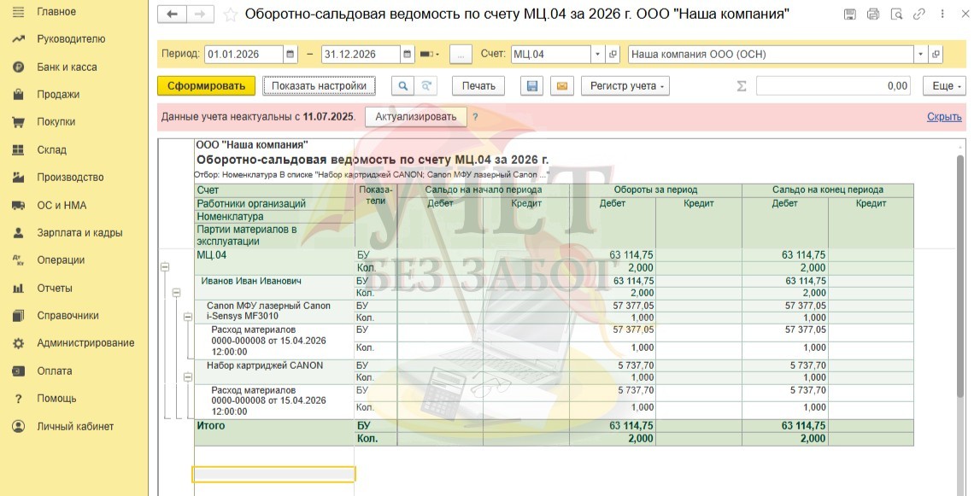Copy link to report chain icon
This screenshot has height=496, width=980.
pyautogui.click(x=918, y=15)
